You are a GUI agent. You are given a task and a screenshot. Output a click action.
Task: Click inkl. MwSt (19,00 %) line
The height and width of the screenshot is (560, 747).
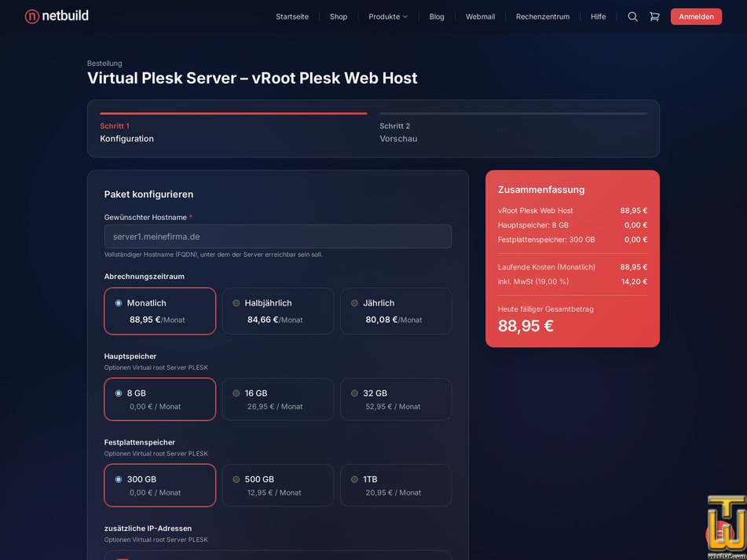pos(573,281)
